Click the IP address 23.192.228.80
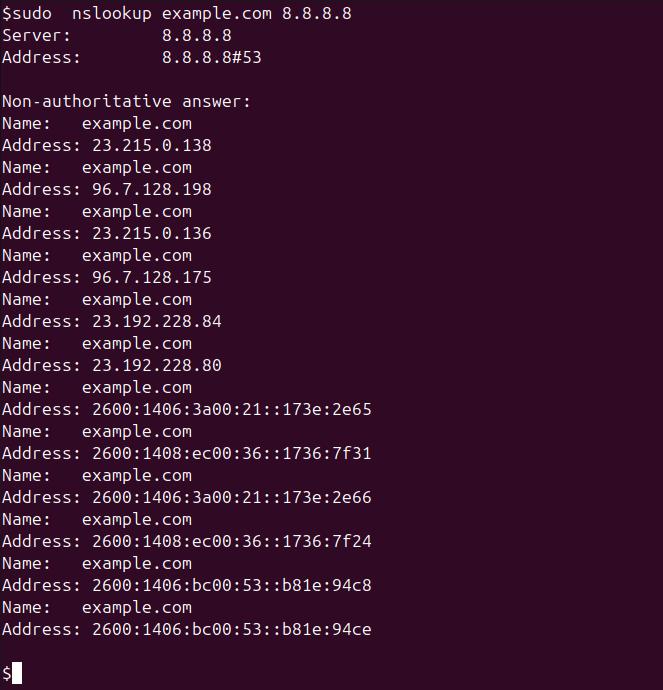 coord(156,365)
